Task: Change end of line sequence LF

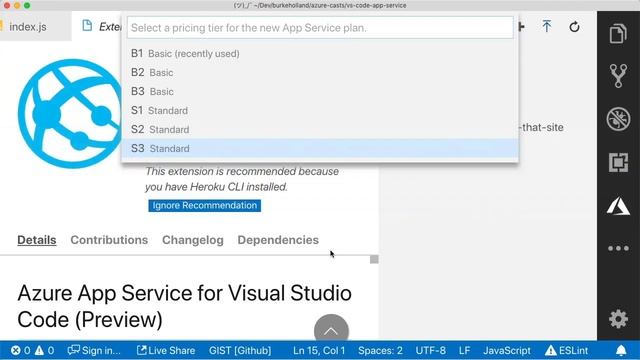Action: coord(464,350)
